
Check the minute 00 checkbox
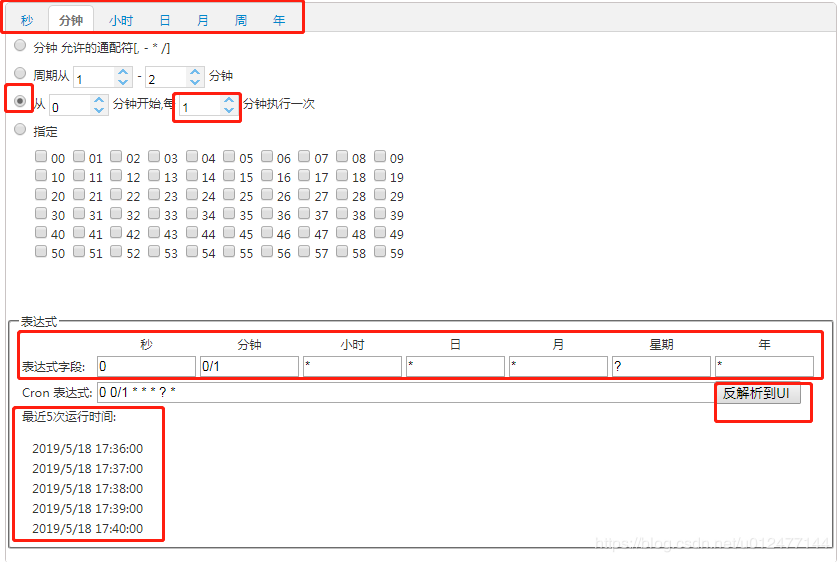tap(41, 156)
